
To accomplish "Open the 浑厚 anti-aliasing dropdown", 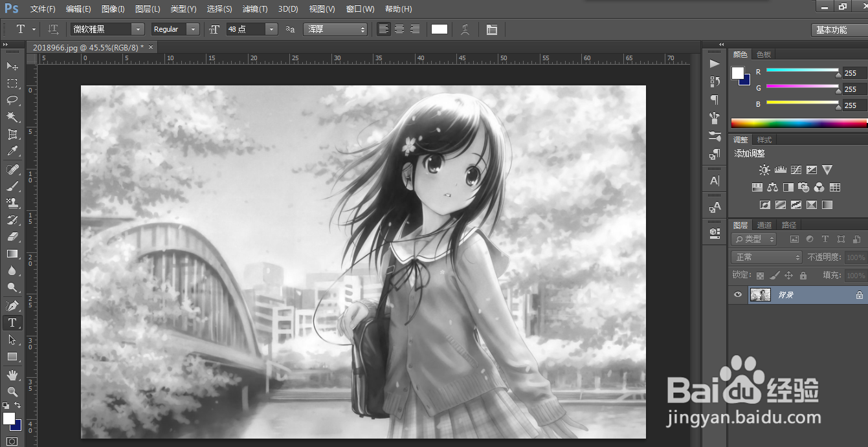I will pyautogui.click(x=335, y=29).
